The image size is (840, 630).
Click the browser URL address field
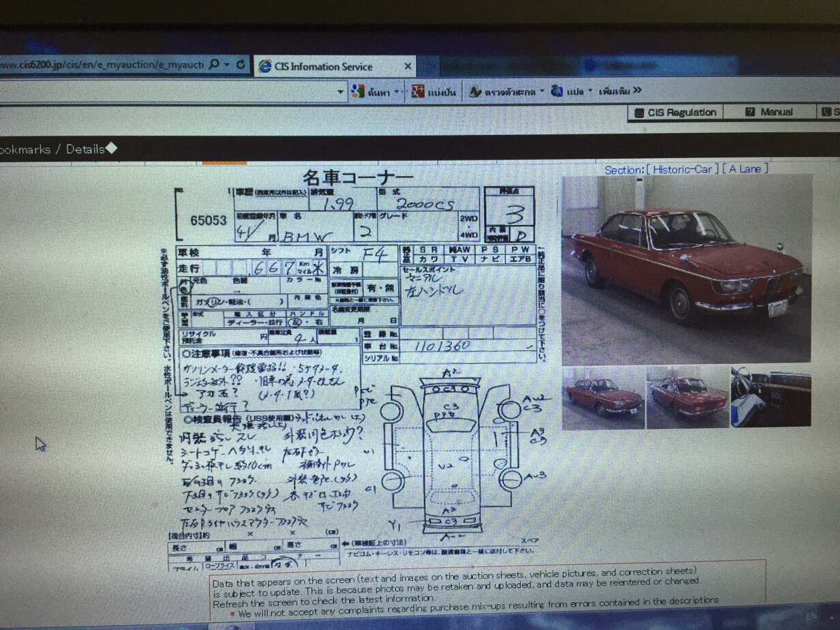click(x=102, y=64)
